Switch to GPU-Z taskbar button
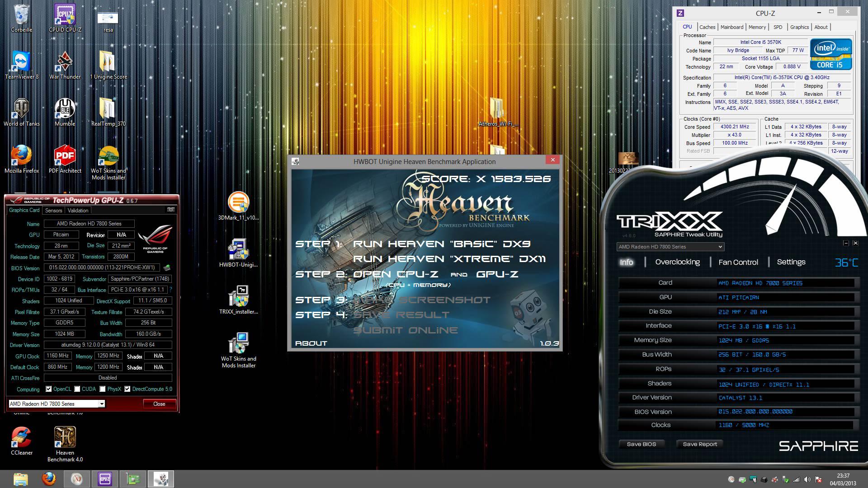Image resolution: width=868 pixels, height=488 pixels. tap(133, 479)
